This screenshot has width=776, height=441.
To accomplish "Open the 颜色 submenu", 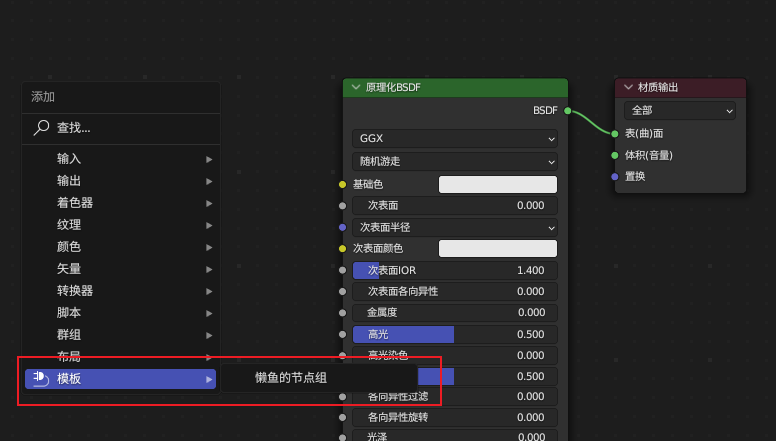I will pos(121,246).
